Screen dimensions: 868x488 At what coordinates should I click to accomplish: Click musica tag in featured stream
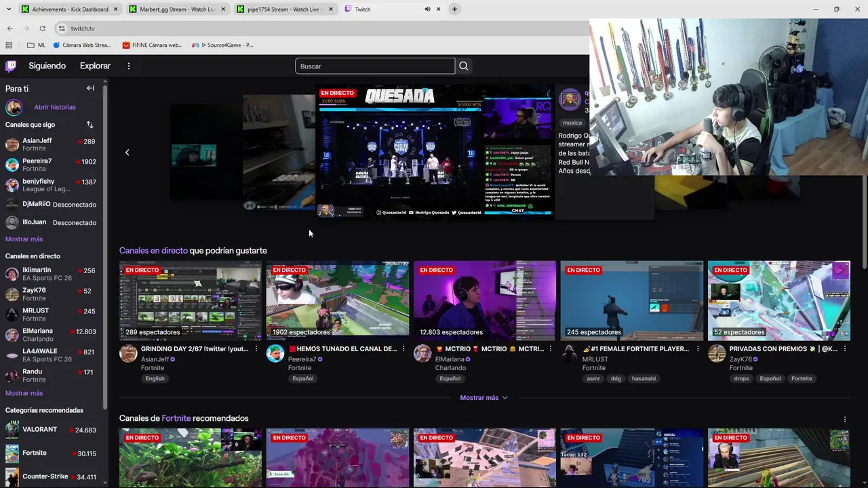572,123
